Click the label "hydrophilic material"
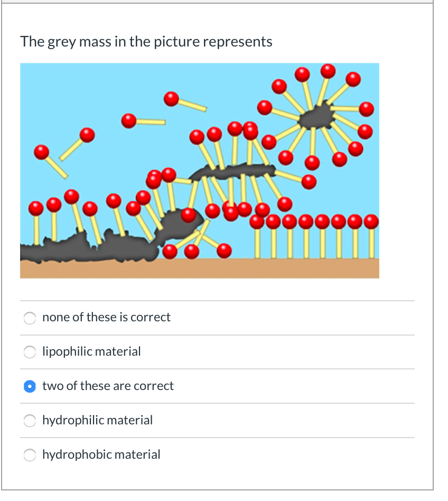448x501 pixels. pyautogui.click(x=97, y=420)
